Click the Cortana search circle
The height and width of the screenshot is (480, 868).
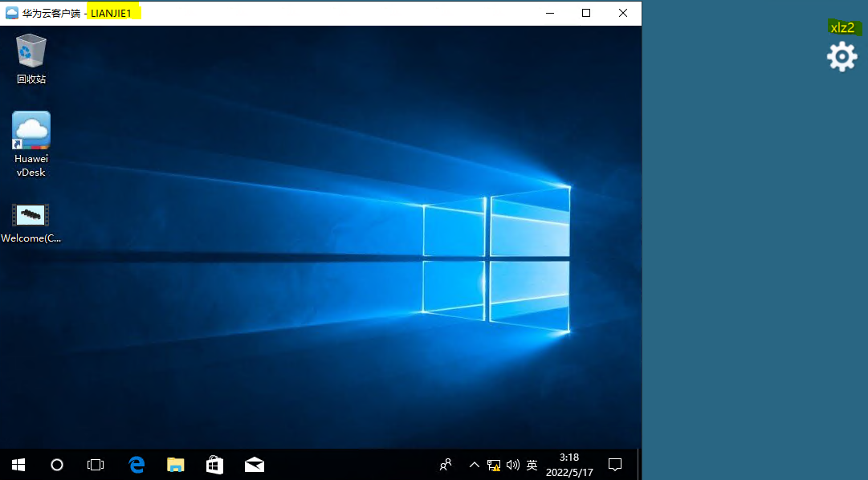coord(57,465)
